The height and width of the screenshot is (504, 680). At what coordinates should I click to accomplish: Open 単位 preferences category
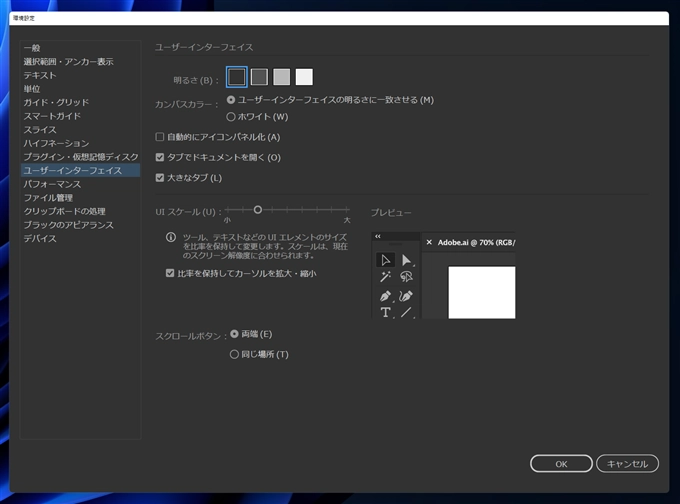pos(81,89)
